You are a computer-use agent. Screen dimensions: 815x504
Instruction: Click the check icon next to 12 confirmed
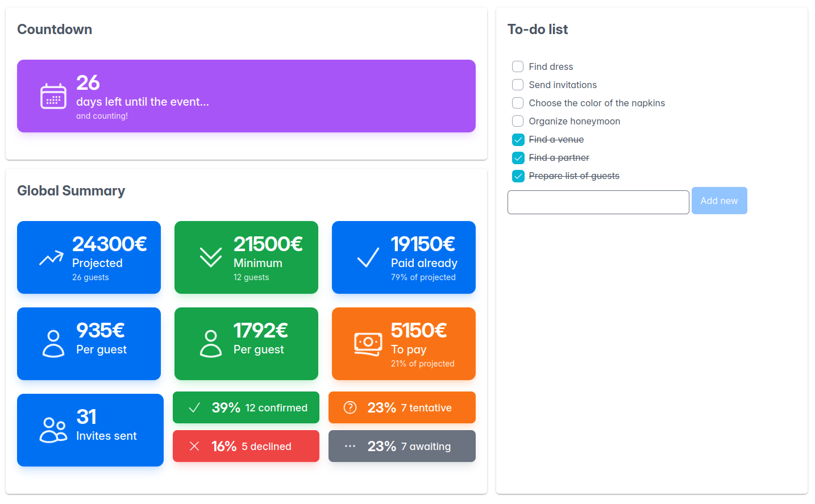pos(193,407)
